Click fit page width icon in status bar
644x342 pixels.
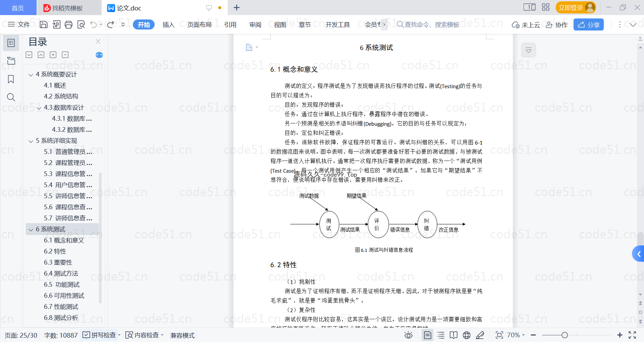pyautogui.click(x=499, y=335)
